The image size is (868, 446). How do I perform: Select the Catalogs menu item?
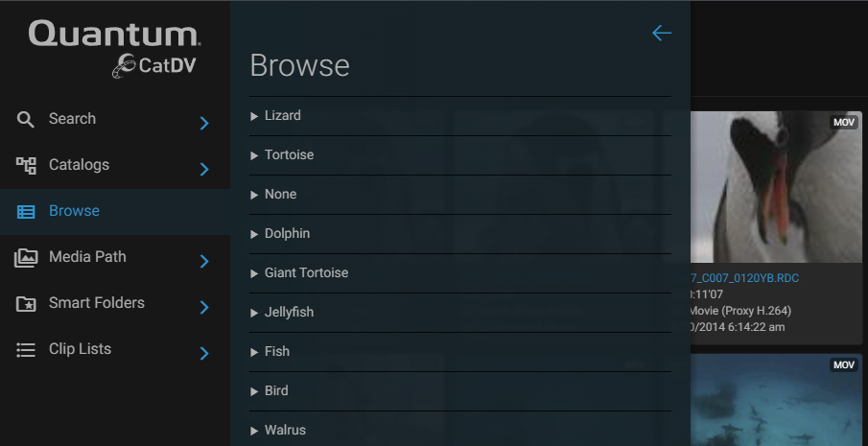click(x=115, y=165)
